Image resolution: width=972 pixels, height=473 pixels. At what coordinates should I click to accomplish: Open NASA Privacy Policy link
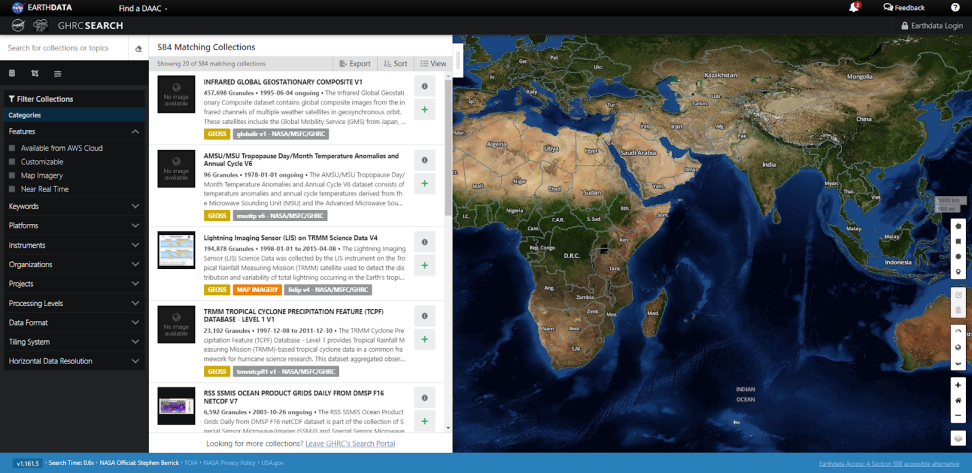[x=229, y=463]
